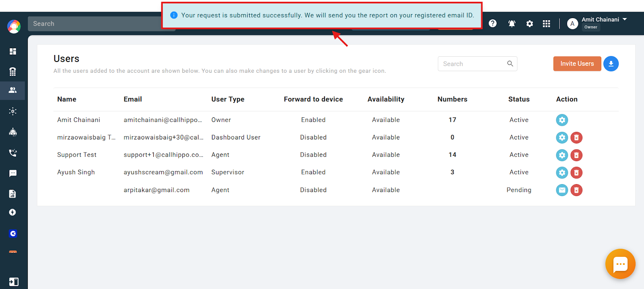Delete the mirzaowaisbaig user
The width and height of the screenshot is (644, 289).
click(x=576, y=137)
